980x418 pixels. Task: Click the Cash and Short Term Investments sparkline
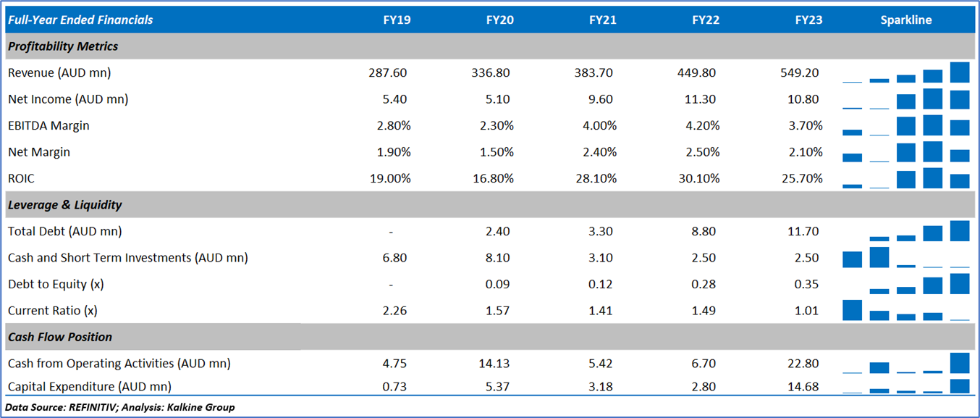[905, 258]
